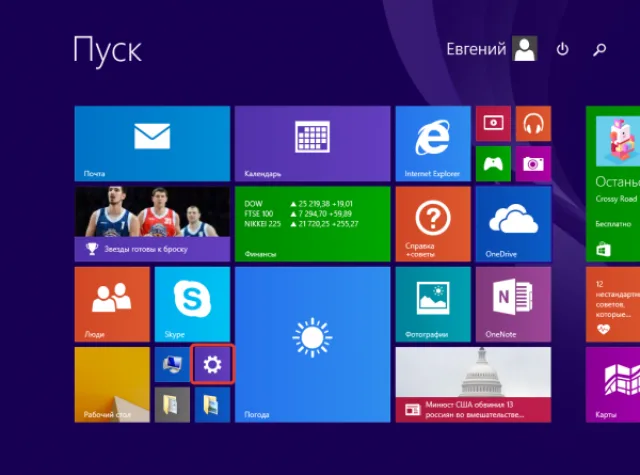Launch the OneNote tile
Viewport: 640px width, 475px height.
click(x=513, y=304)
